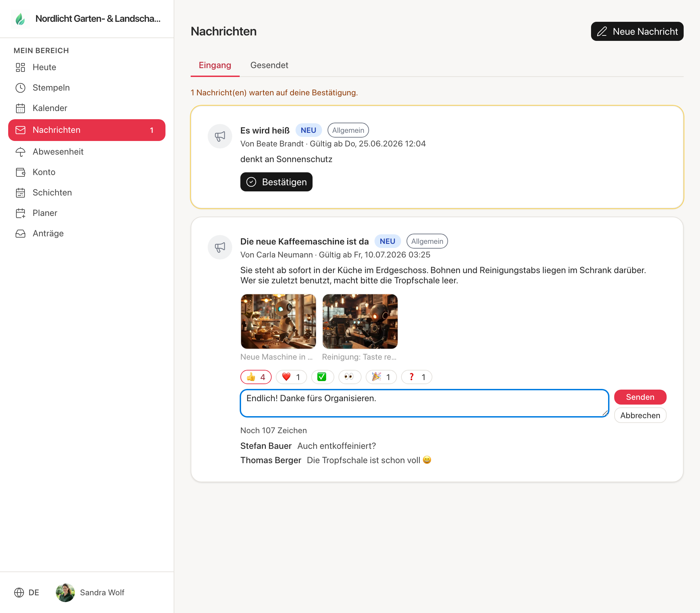Open thumbnail Neue Maschine image
The width and height of the screenshot is (700, 613).
tap(279, 321)
